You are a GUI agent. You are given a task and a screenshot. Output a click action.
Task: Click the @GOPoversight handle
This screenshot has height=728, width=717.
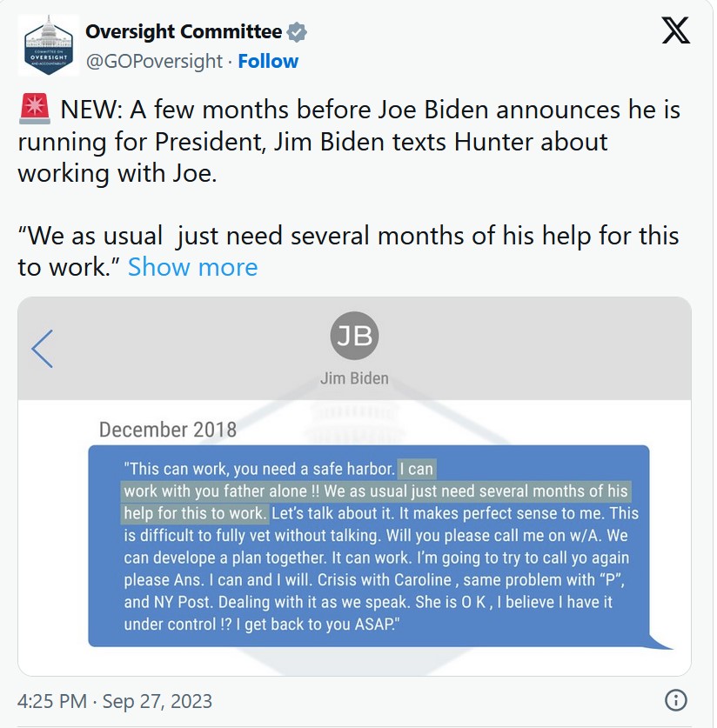click(x=154, y=61)
